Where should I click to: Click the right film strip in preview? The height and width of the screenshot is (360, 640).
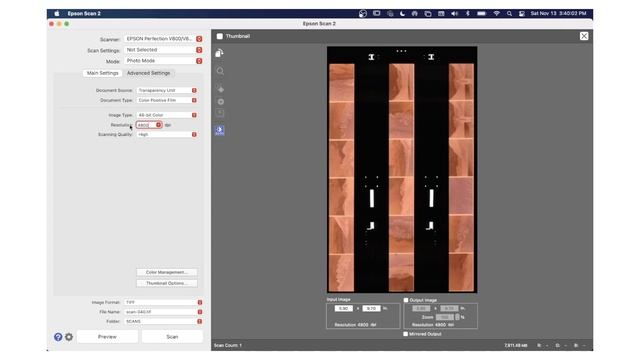point(461,177)
